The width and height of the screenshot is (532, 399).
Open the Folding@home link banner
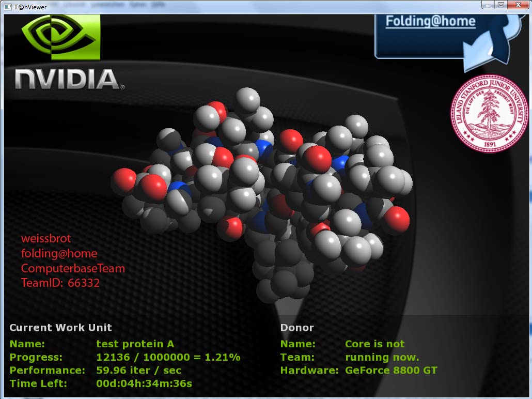(431, 21)
